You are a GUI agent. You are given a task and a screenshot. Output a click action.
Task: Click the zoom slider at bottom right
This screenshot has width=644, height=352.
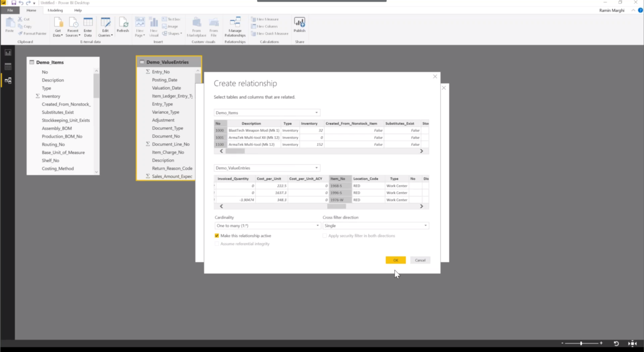coord(581,343)
